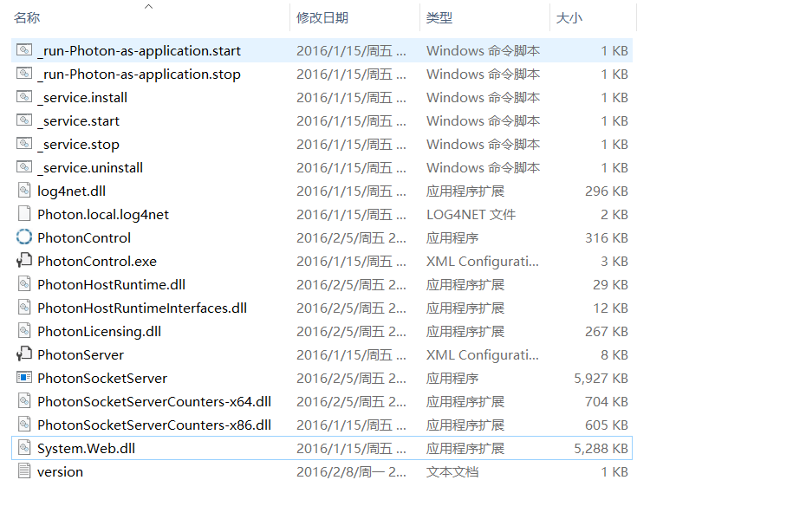Click the 267 KB size value
The height and width of the screenshot is (532, 793).
click(607, 331)
